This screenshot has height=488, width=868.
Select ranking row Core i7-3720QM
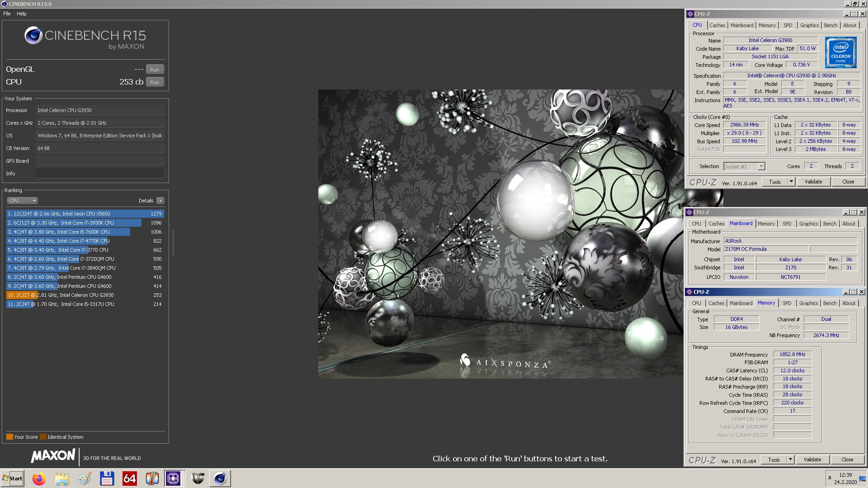(85, 259)
